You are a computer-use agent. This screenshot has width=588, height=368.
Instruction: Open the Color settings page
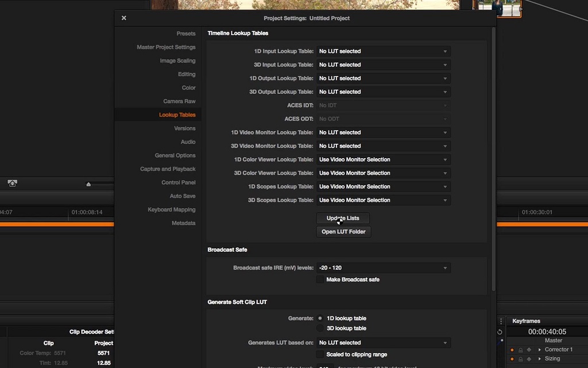(x=188, y=87)
